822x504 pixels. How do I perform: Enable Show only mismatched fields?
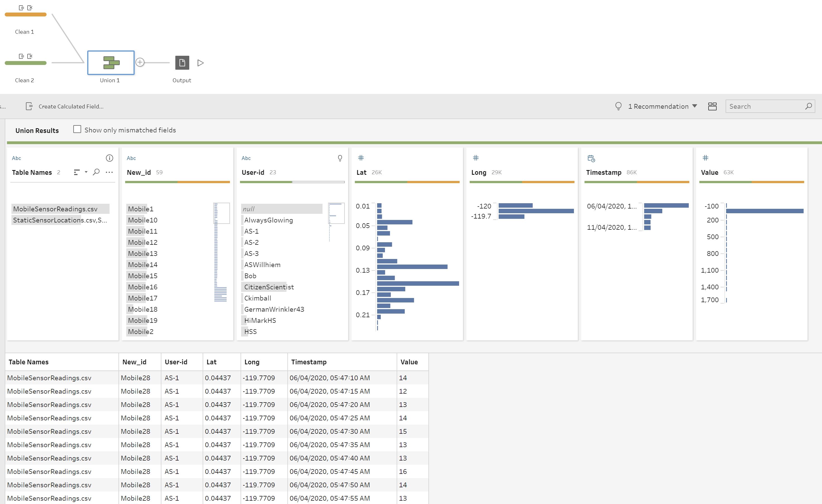click(x=77, y=129)
